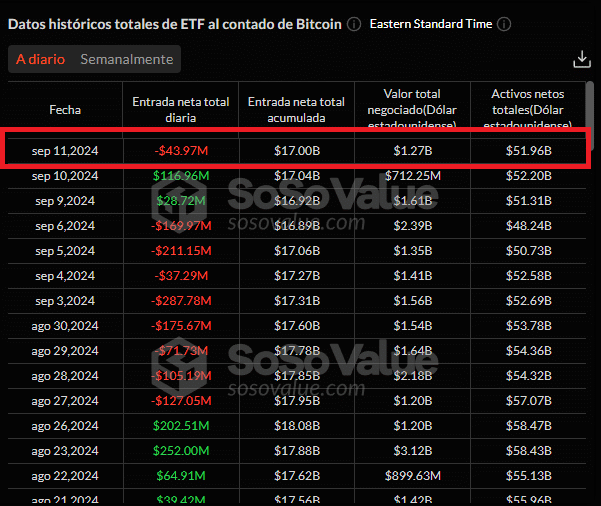Click cumulative value $17.00B
The height and width of the screenshot is (506, 601).
click(x=297, y=151)
